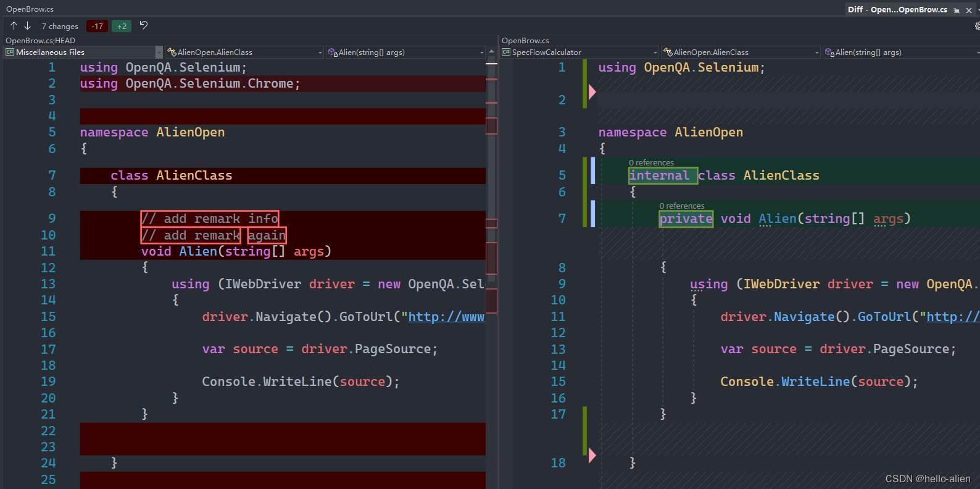Click 0 references above internal class AlienClass

click(x=651, y=163)
